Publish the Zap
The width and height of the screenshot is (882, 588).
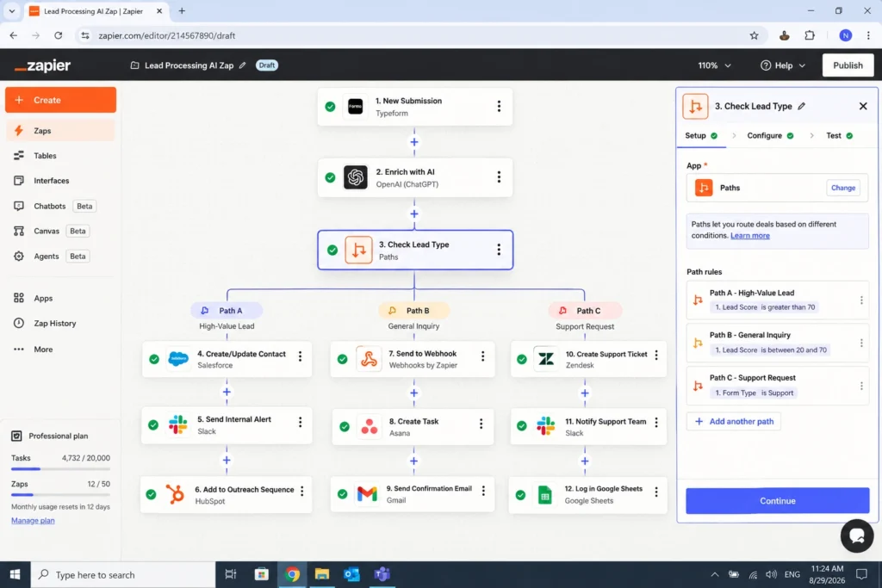[848, 65]
